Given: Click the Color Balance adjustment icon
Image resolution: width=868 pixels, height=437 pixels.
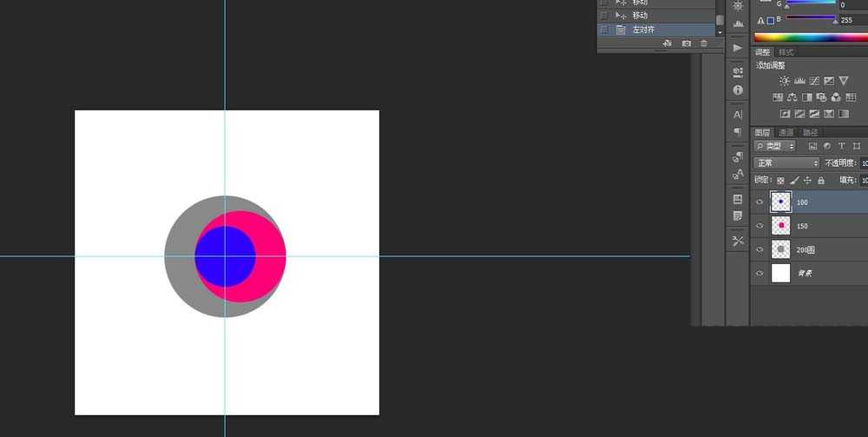Looking at the screenshot, I should tap(792, 97).
